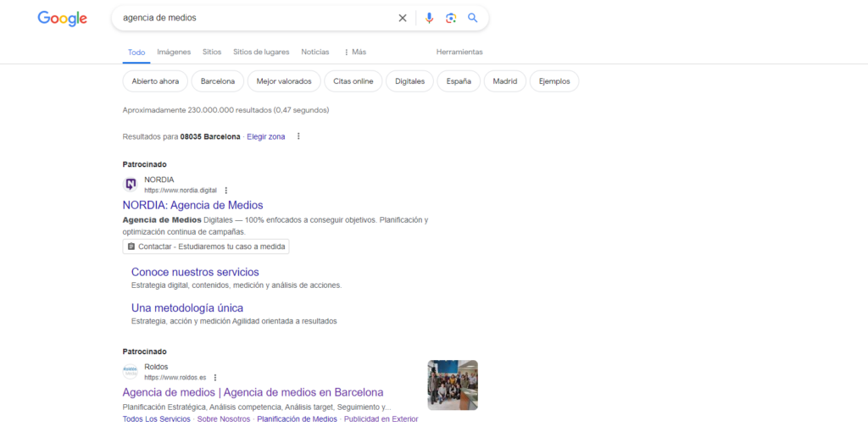The width and height of the screenshot is (868, 432).
Task: Focus the search field with agencia de medios
Action: (254, 18)
